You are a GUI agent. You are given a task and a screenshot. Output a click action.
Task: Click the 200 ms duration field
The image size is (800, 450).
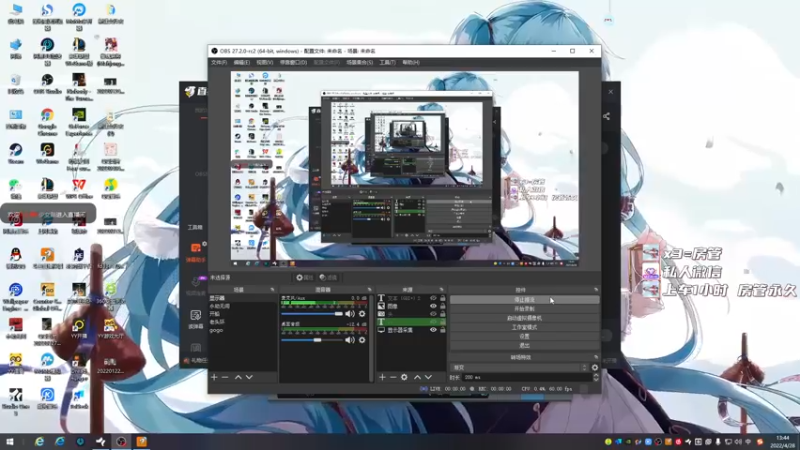(x=526, y=377)
